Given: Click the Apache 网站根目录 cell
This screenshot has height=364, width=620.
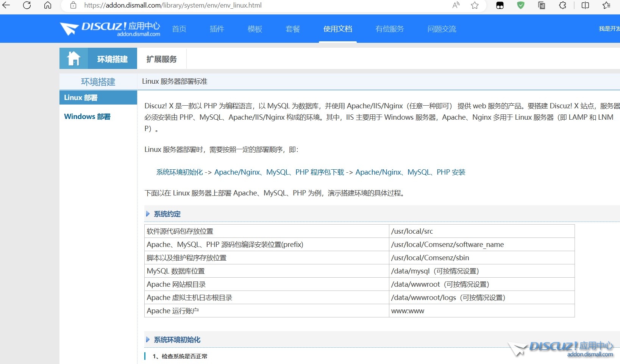Looking at the screenshot, I should tap(267, 284).
